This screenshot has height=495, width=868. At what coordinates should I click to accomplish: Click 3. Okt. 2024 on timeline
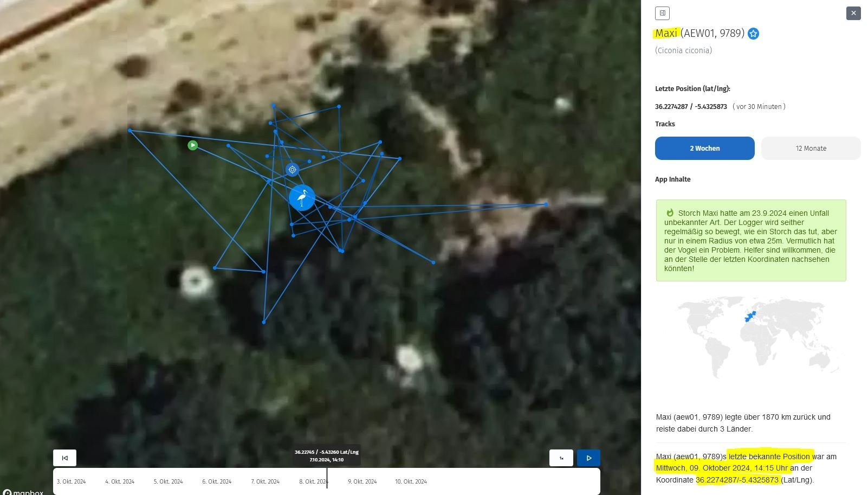coord(71,481)
